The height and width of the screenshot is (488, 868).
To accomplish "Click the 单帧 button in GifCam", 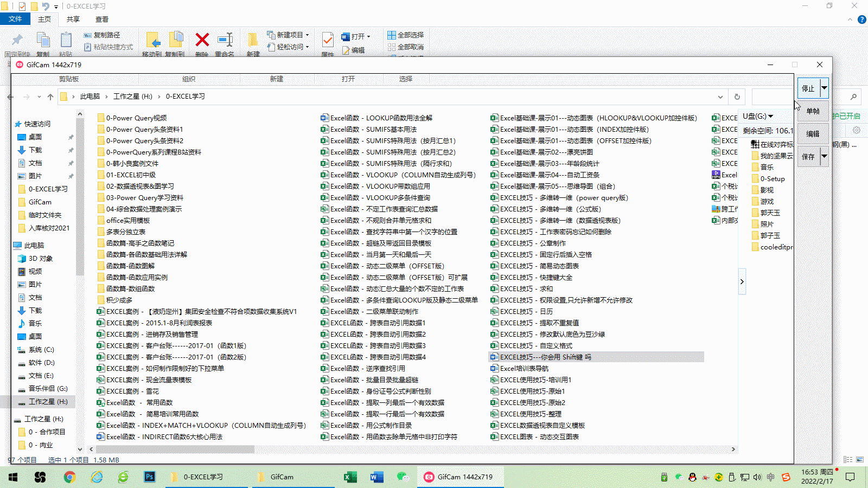I will pos(813,111).
